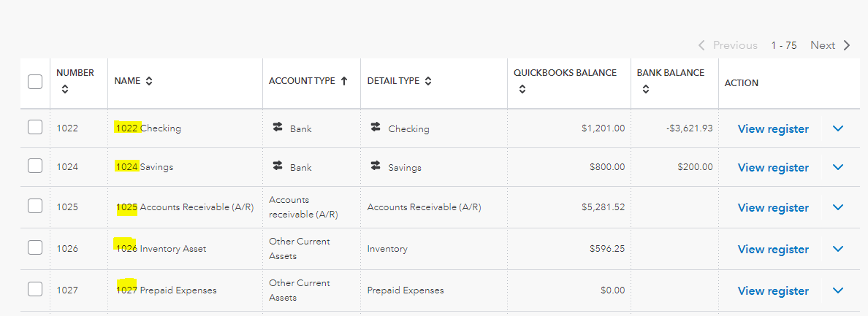Go to Next page of accounts
This screenshot has height=316, width=868.
(x=830, y=45)
